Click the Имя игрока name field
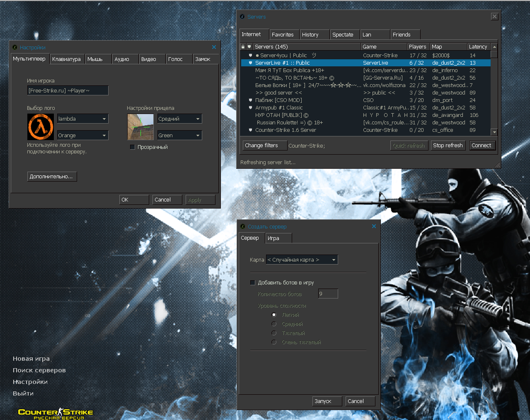Image resolution: width=530 pixels, height=420 pixels. (x=68, y=90)
